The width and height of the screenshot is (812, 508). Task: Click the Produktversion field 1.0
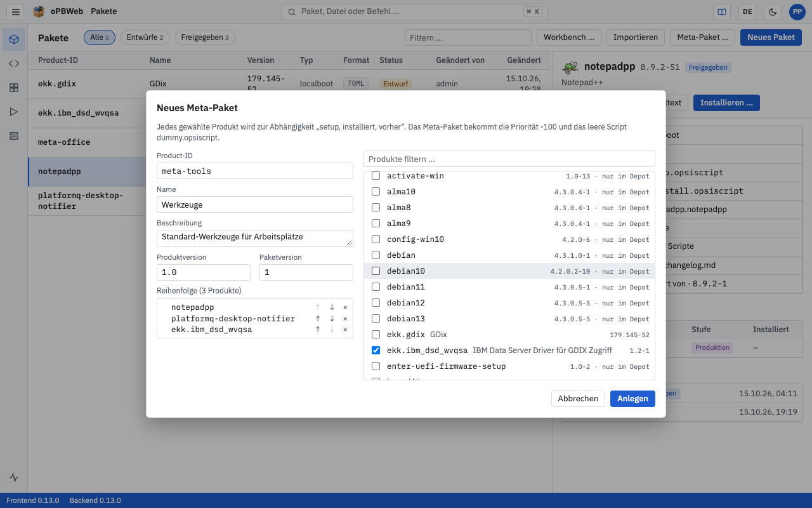[x=204, y=272]
